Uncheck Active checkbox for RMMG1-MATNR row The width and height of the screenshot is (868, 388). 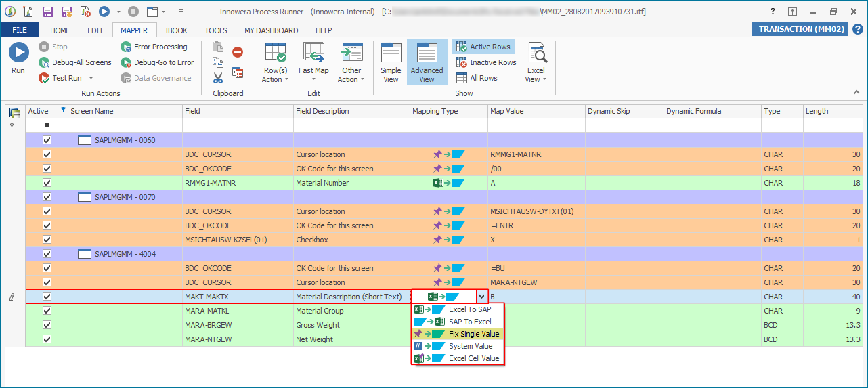tap(47, 183)
